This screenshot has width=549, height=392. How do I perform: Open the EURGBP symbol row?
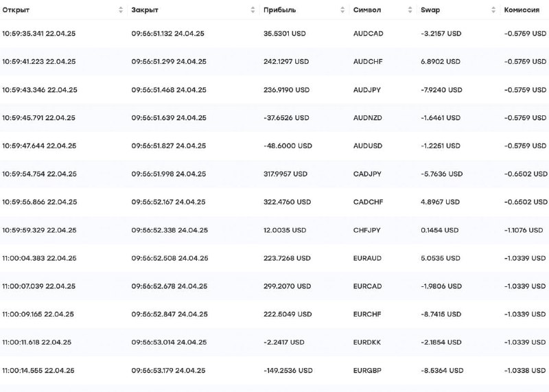pyautogui.click(x=367, y=371)
